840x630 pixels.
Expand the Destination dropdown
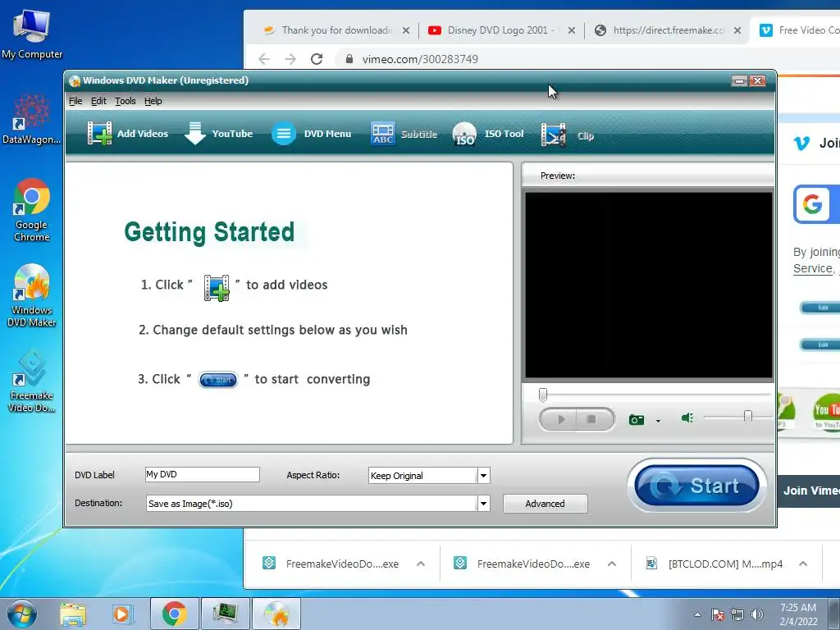click(x=483, y=504)
